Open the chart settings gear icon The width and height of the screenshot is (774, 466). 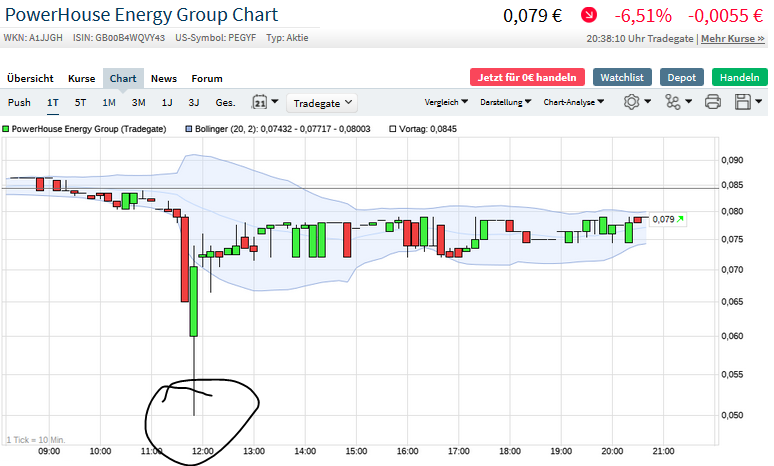coord(631,102)
